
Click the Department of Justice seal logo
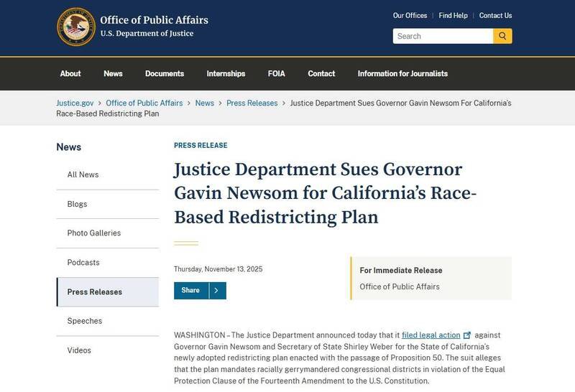click(x=75, y=27)
